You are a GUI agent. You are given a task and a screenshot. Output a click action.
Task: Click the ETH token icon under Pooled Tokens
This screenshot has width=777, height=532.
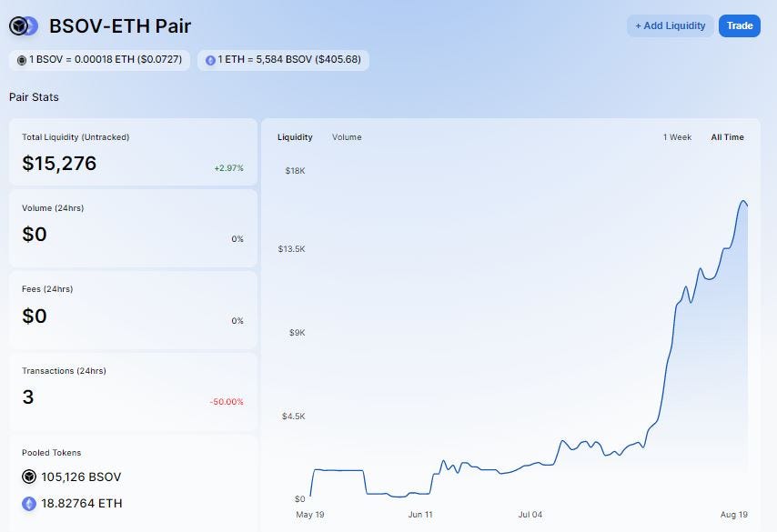pos(29,504)
